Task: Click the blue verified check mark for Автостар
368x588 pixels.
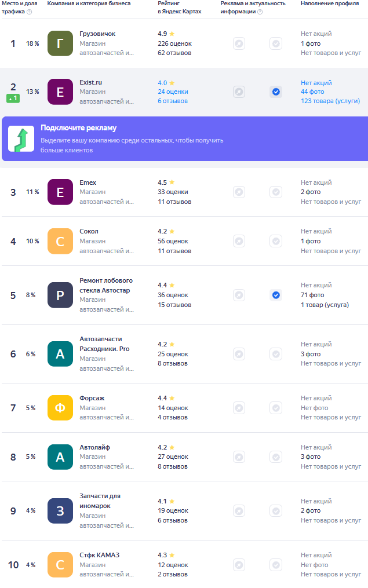Action: pyautogui.click(x=276, y=295)
